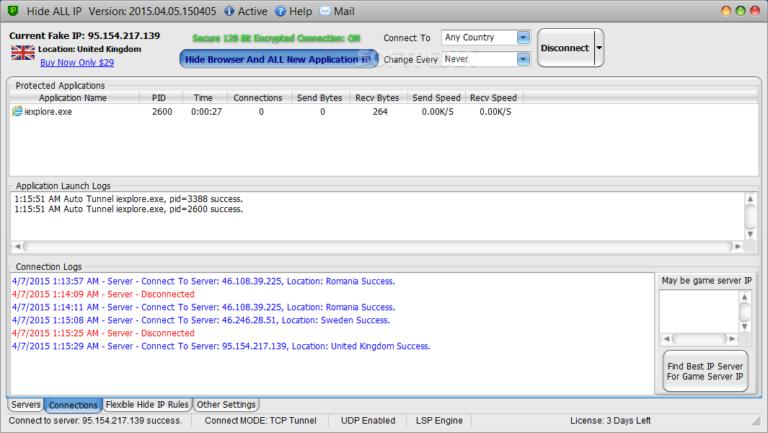Open the Help menu item
The height and width of the screenshot is (433, 768).
click(x=300, y=11)
